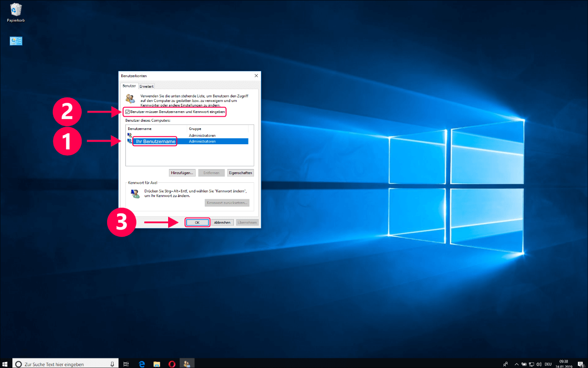588x368 pixels.
Task: Click the battery status tray icon
Action: click(524, 364)
